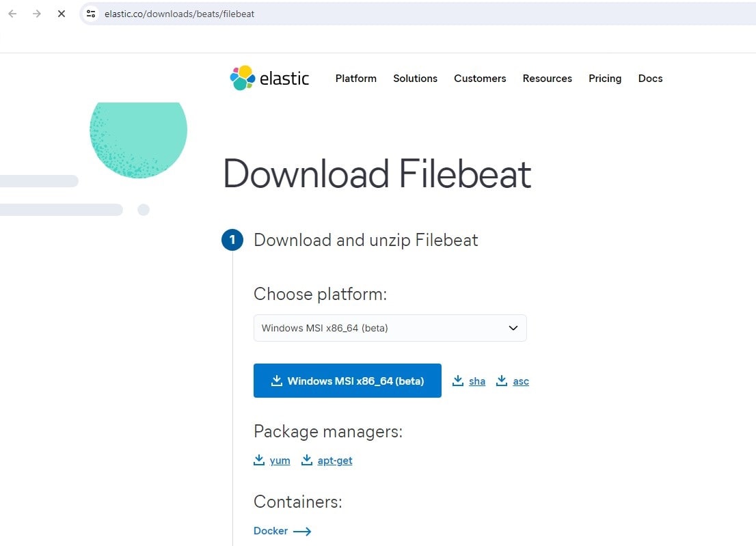Image resolution: width=756 pixels, height=546 pixels.
Task: Click download icon beside asc link
Action: pos(502,381)
